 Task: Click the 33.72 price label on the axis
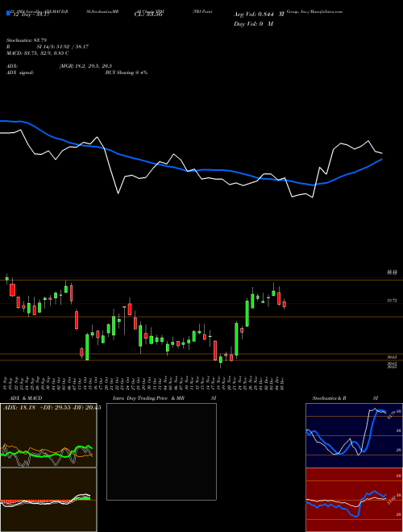pos(392,301)
